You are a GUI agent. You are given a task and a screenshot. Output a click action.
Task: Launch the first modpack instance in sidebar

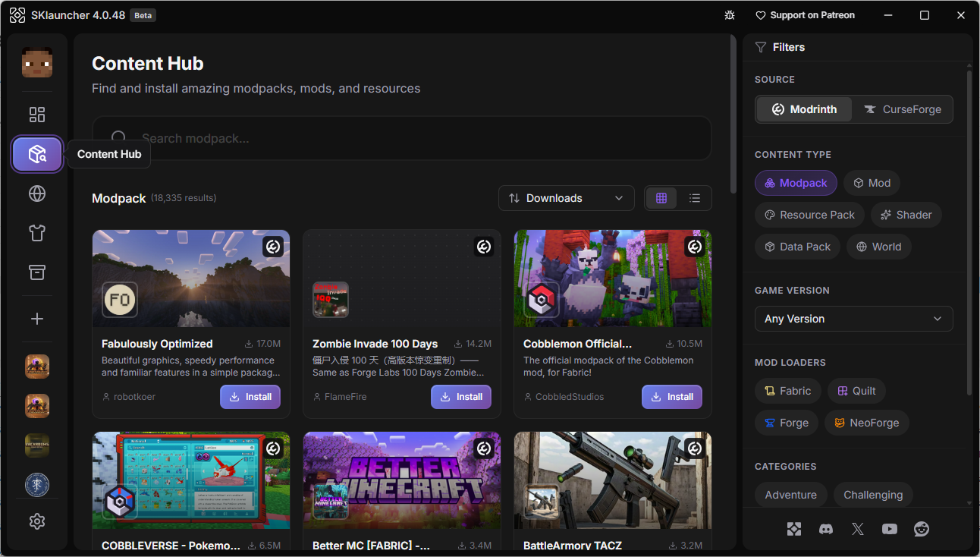(x=37, y=367)
